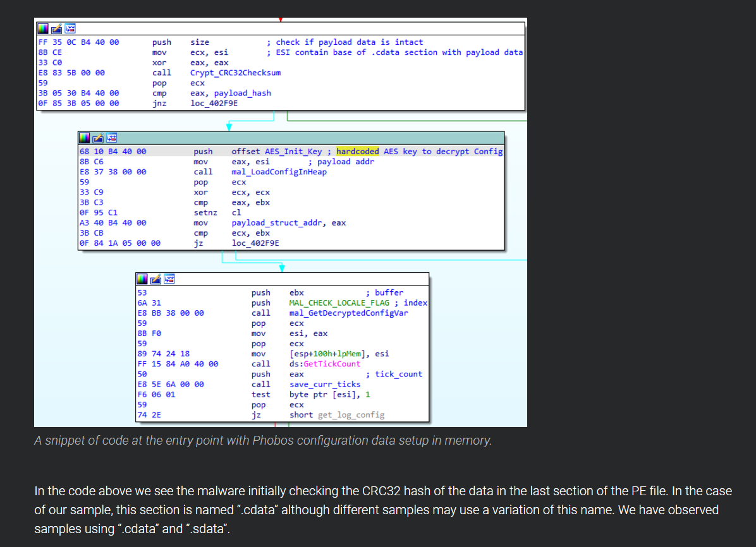
Task: Click the image caption about Phobos configuration
Action: click(x=263, y=440)
